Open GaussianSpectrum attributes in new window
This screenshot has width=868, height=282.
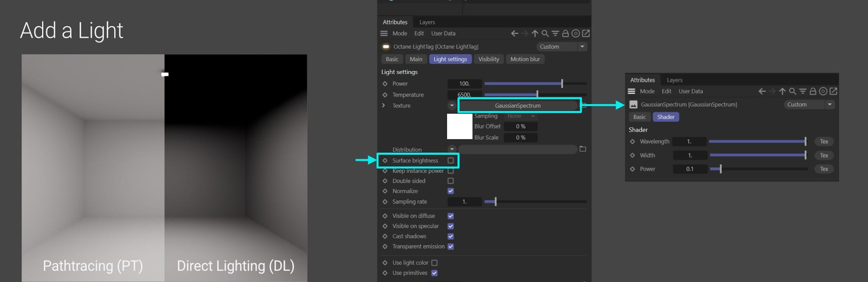tap(833, 91)
